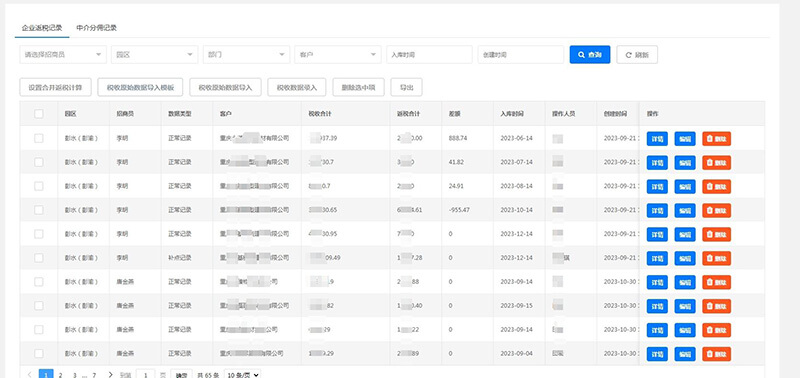Viewport: 800px width, 378px height.
Task: Open 详情 for row dated 2023-09-15
Action: pos(657,307)
